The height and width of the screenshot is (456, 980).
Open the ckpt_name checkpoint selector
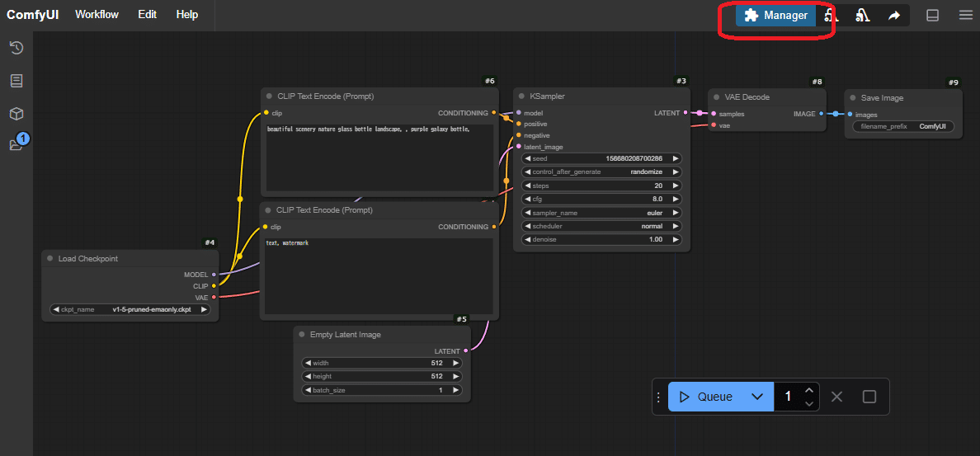pyautogui.click(x=130, y=310)
